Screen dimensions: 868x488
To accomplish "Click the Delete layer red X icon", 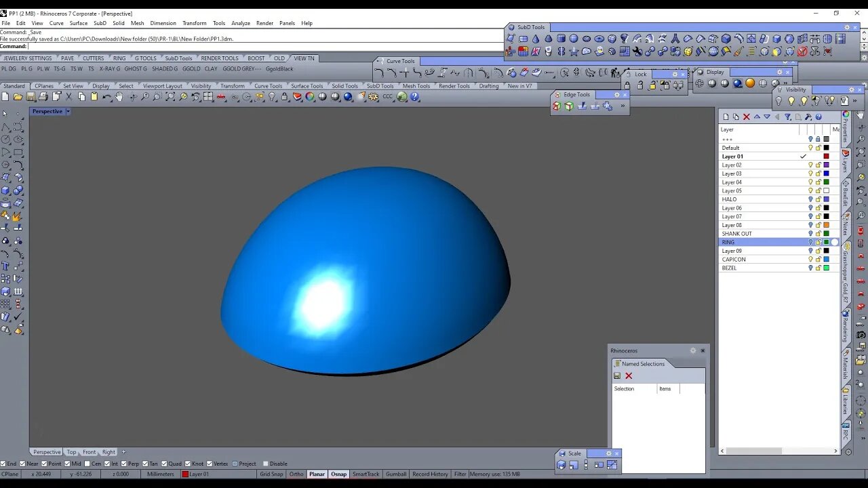I will (747, 117).
